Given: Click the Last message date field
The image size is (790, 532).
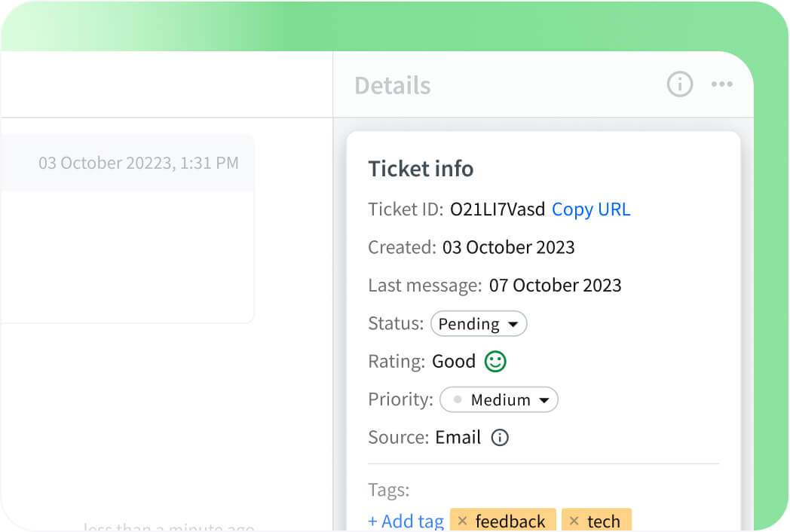Looking at the screenshot, I should 555,285.
